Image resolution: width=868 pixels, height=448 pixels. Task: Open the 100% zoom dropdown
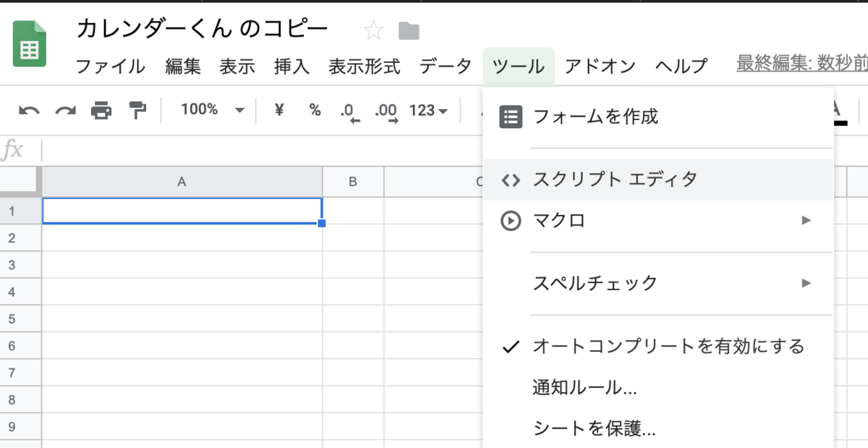pyautogui.click(x=210, y=111)
